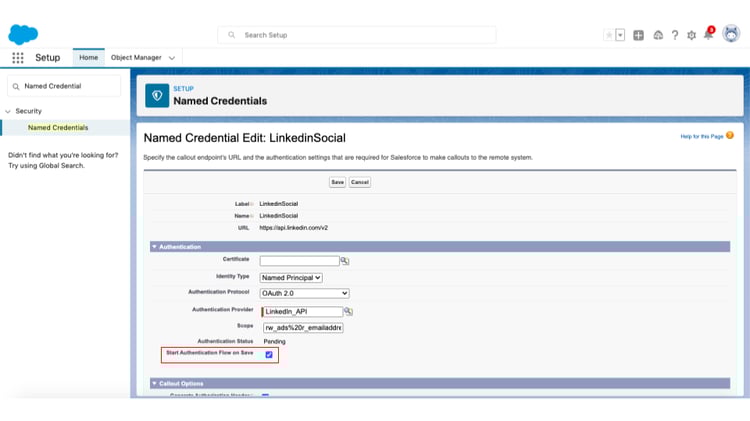Open the Certificate lookup icon
The height and width of the screenshot is (421, 750).
pos(344,261)
